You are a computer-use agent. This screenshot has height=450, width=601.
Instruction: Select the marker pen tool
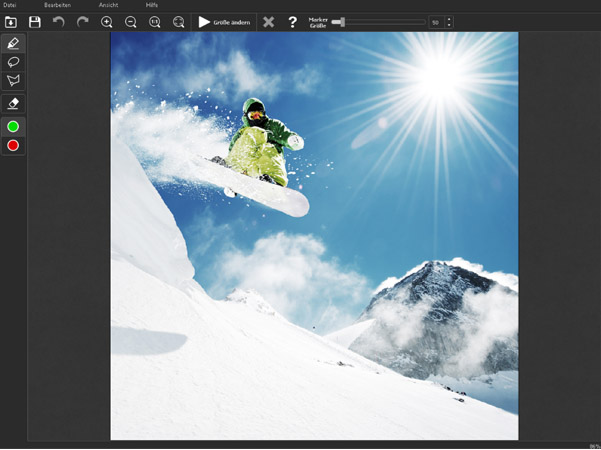13,44
